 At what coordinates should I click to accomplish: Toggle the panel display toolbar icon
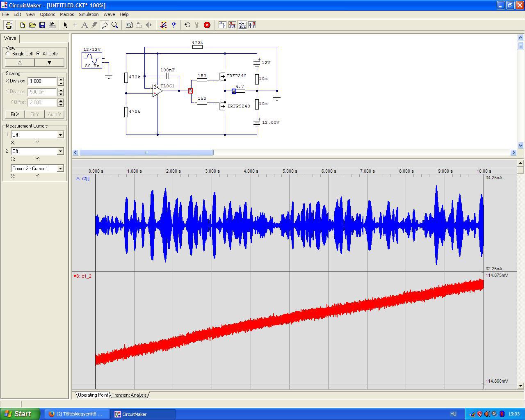point(9,25)
